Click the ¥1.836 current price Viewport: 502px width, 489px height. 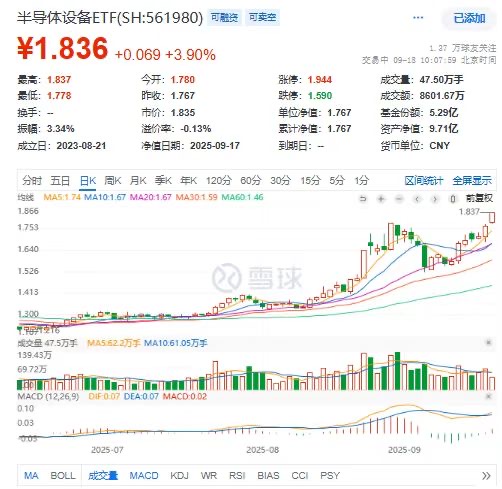coord(63,49)
